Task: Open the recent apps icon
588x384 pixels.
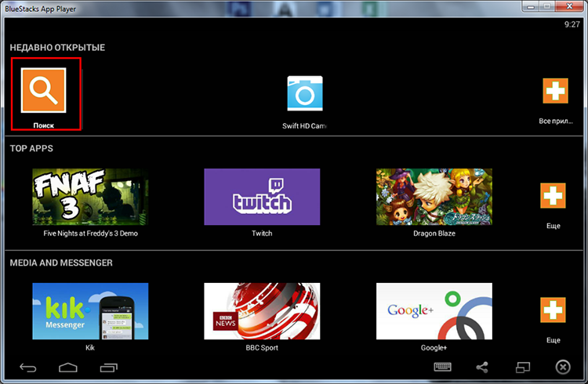Action: pyautogui.click(x=109, y=368)
